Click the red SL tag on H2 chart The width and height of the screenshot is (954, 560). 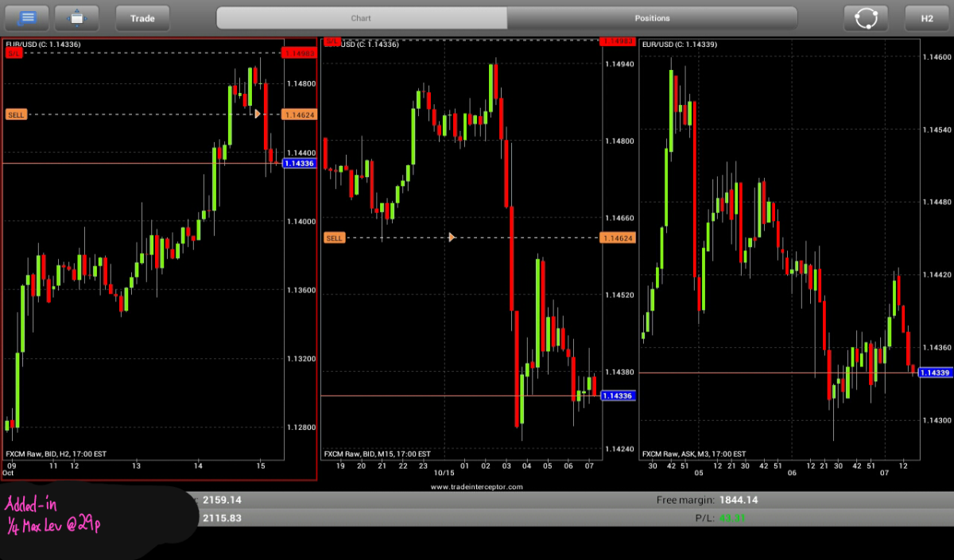click(14, 52)
